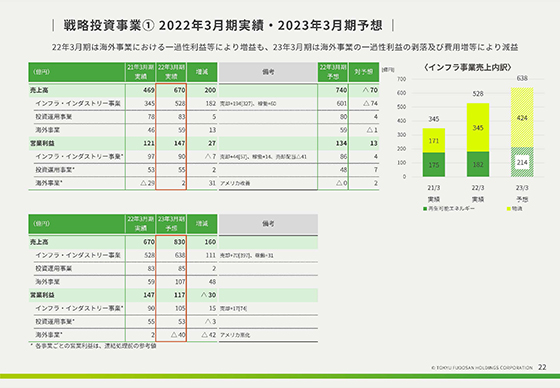Click the 23年3月期予想 column header in the bottom table

coord(171,224)
